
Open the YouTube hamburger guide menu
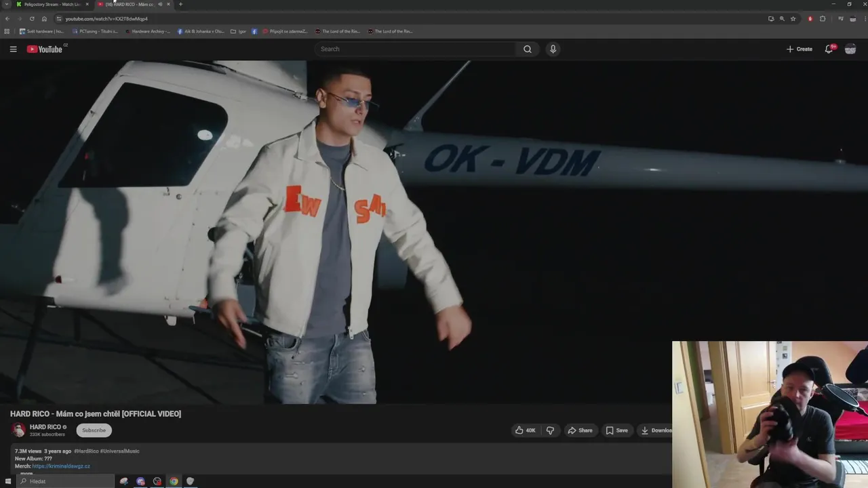[x=13, y=49]
